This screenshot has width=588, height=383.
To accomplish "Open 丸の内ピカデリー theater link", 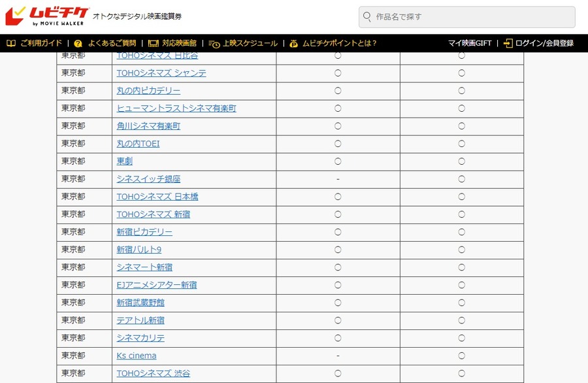I will [x=148, y=91].
